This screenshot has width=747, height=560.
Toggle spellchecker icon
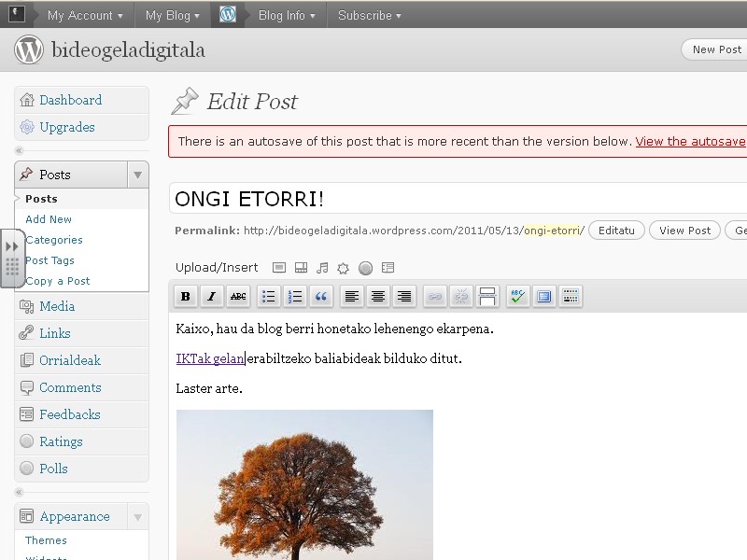[x=518, y=296]
